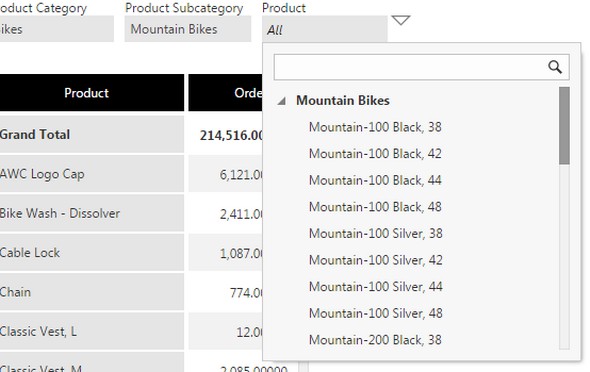This screenshot has width=590, height=372.
Task: Choose Mountain-100 Silver, 42
Action: [x=376, y=260]
